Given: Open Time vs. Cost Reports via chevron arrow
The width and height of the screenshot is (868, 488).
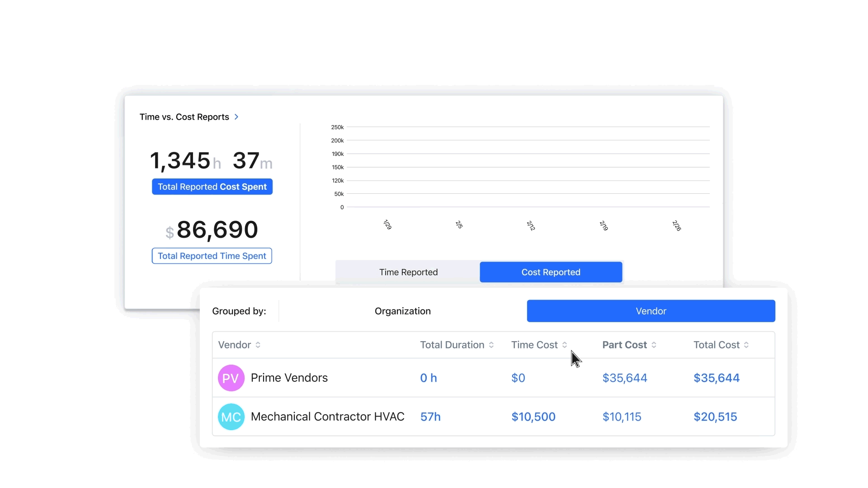Looking at the screenshot, I should [237, 117].
